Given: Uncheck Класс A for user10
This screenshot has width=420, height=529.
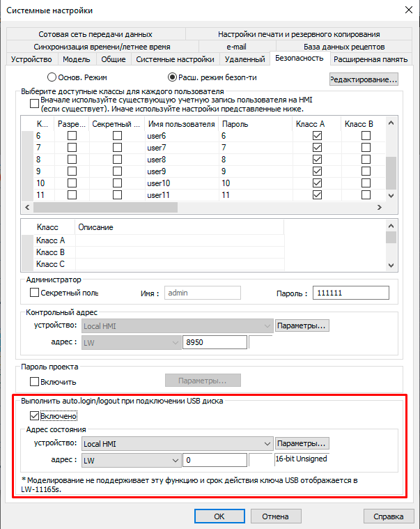Looking at the screenshot, I should (317, 183).
